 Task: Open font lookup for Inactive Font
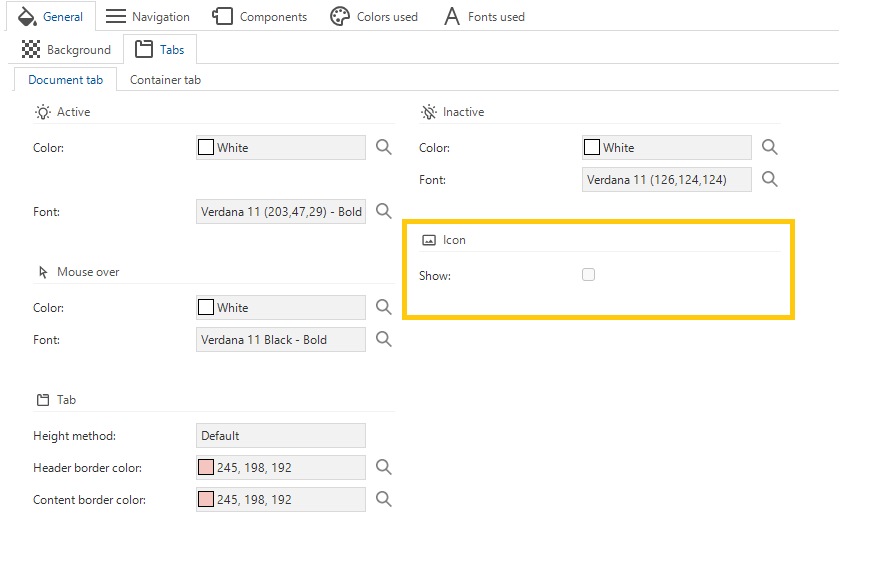tap(770, 179)
